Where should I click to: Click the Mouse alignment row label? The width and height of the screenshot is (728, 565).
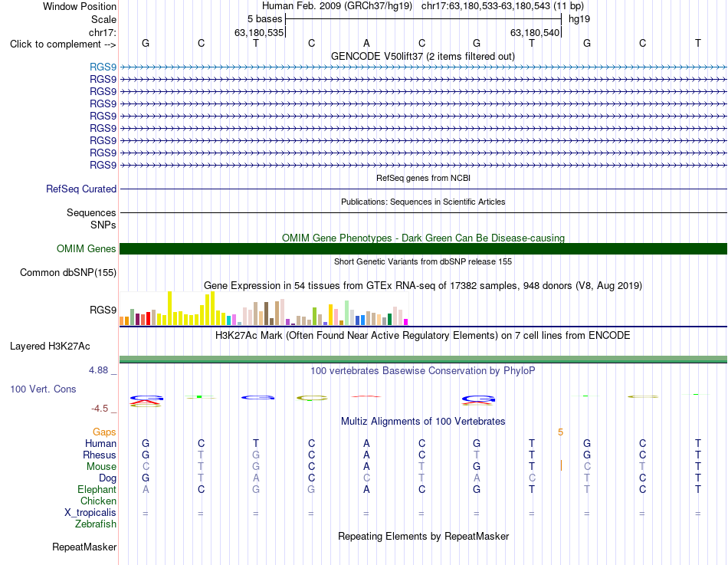(101, 466)
